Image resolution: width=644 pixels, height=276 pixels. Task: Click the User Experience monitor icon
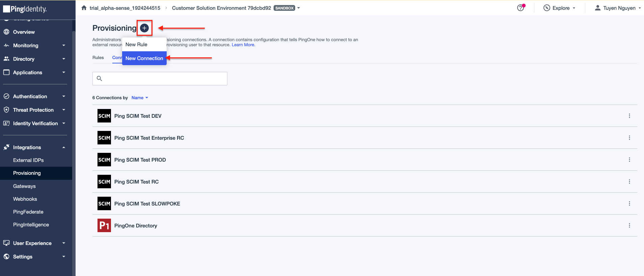click(6, 243)
